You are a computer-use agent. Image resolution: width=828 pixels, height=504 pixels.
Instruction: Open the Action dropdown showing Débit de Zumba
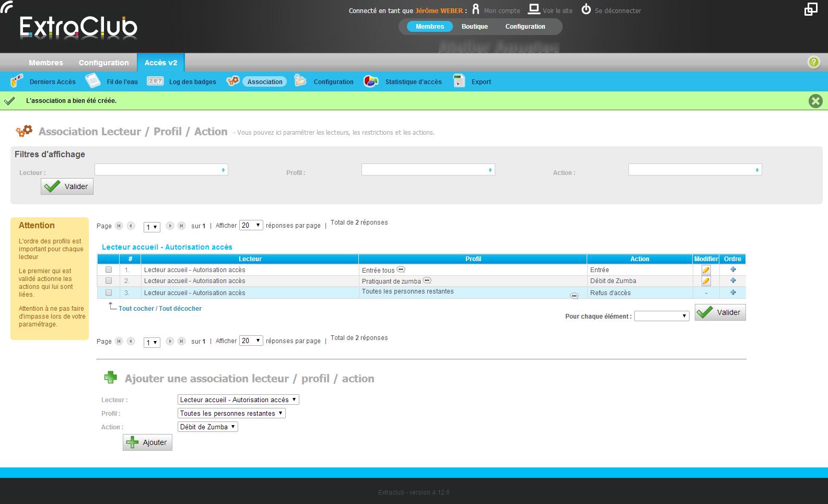(x=207, y=427)
